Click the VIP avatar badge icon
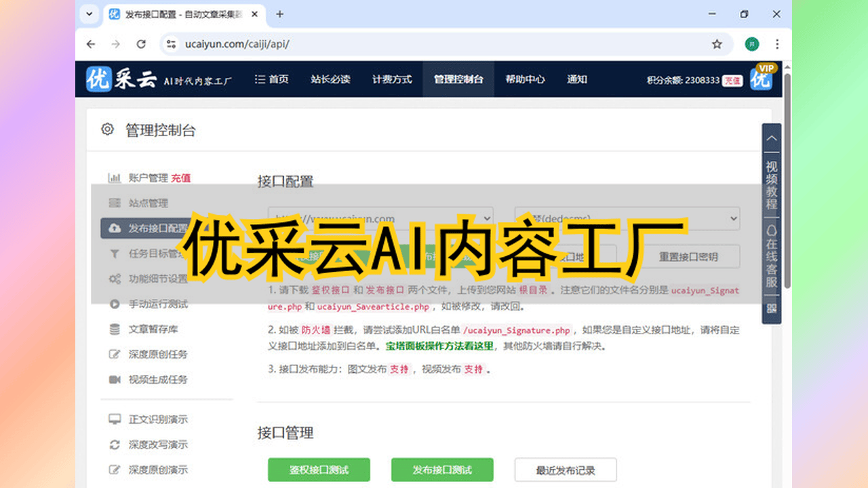868x488 pixels. (x=762, y=78)
